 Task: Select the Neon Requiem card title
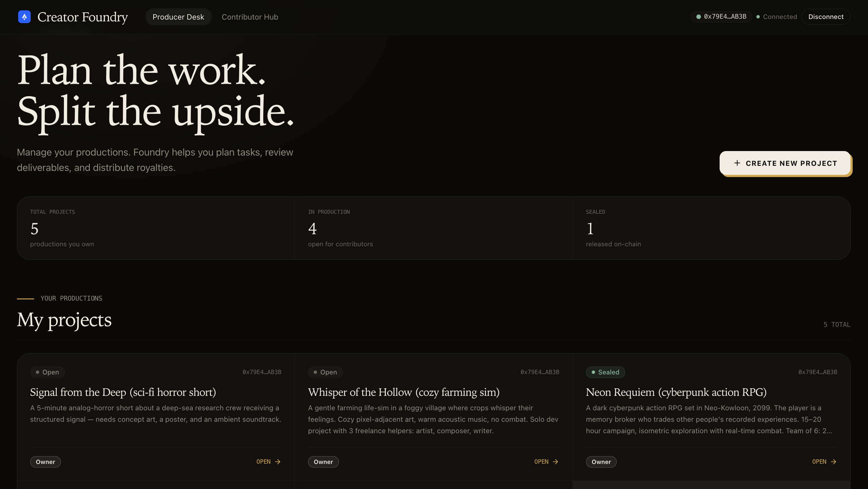[x=676, y=392]
